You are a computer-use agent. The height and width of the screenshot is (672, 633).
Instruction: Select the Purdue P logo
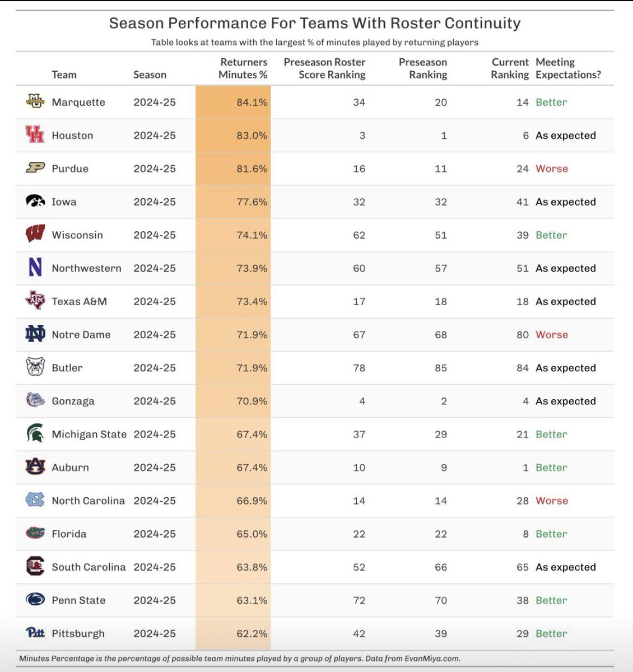(35, 168)
